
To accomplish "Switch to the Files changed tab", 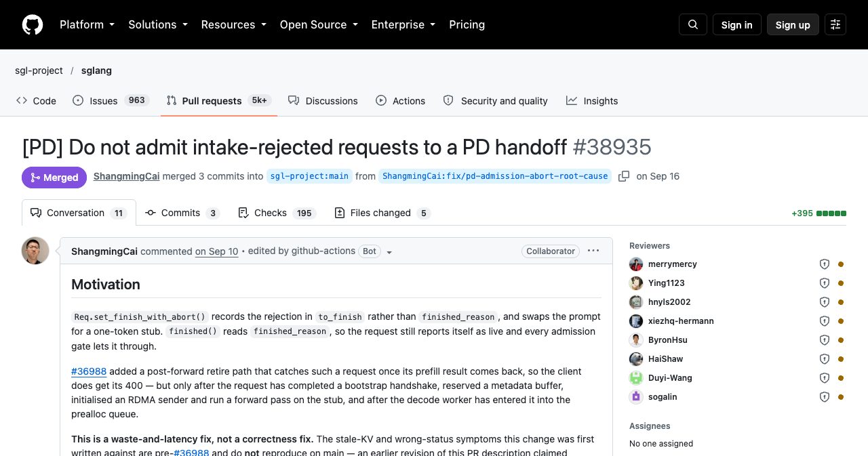I will 382,213.
